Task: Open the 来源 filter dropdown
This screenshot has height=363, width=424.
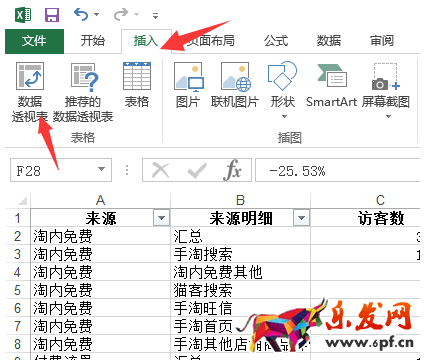Action: click(x=161, y=218)
